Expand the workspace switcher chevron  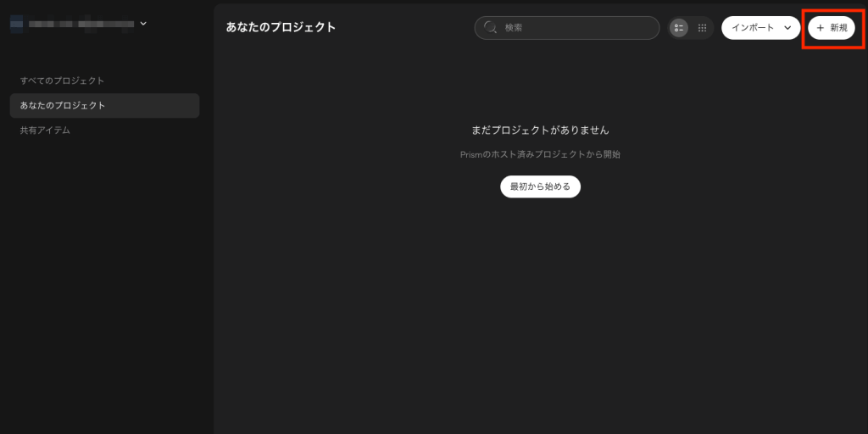pos(143,24)
